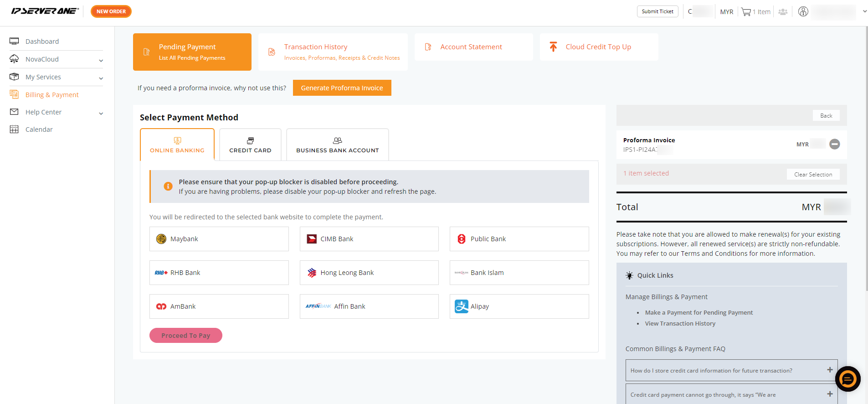Click the IP ServerOne logo
The width and height of the screenshot is (868, 404).
[x=45, y=11]
